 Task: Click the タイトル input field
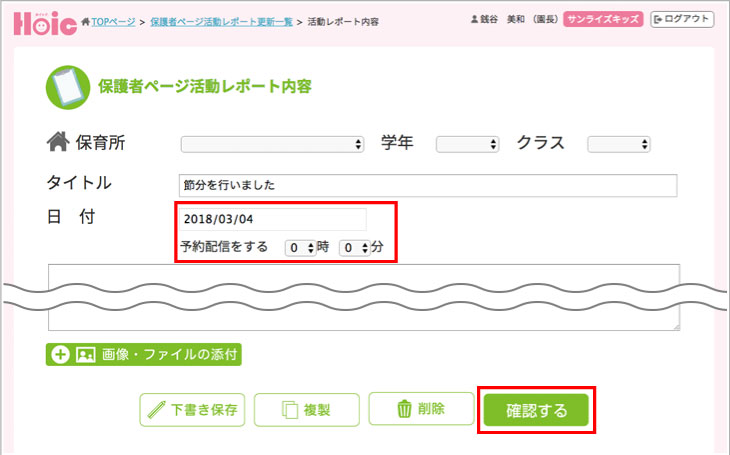coord(428,185)
